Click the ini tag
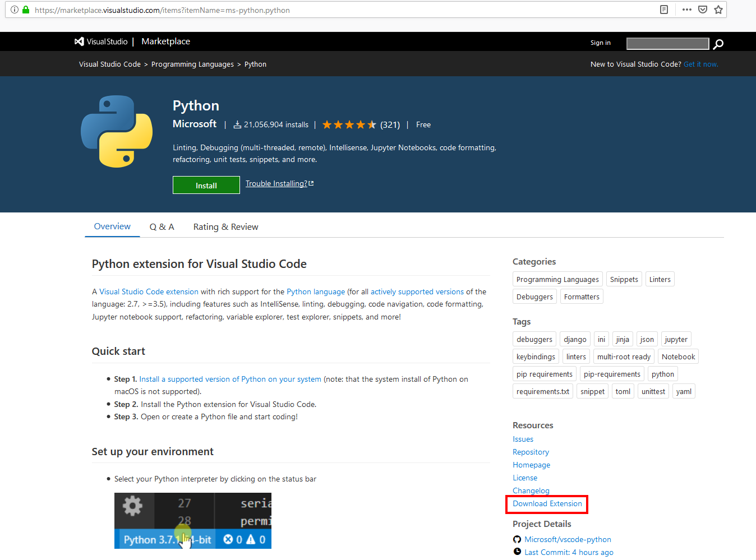 [601, 339]
